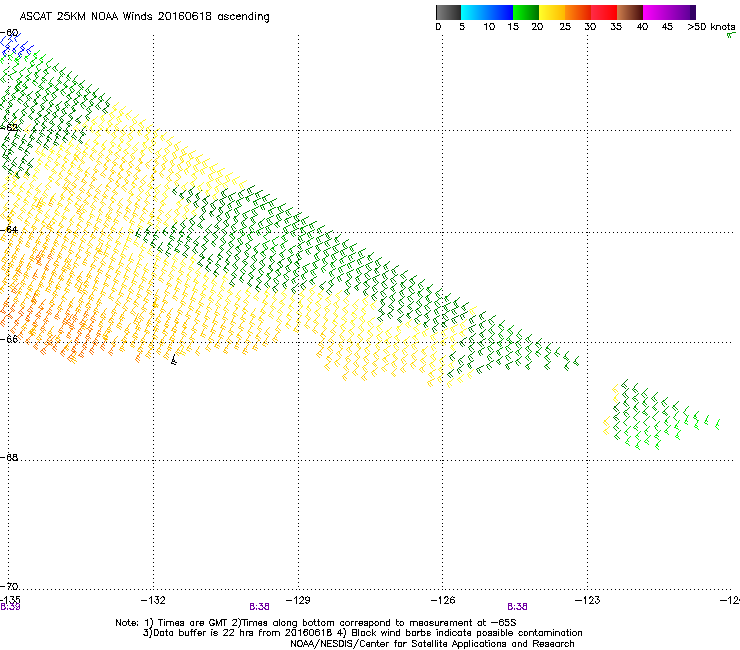The height and width of the screenshot is (650, 740).
Task: Select the magenta 40-45 knots color bar segment
Action: (656, 12)
